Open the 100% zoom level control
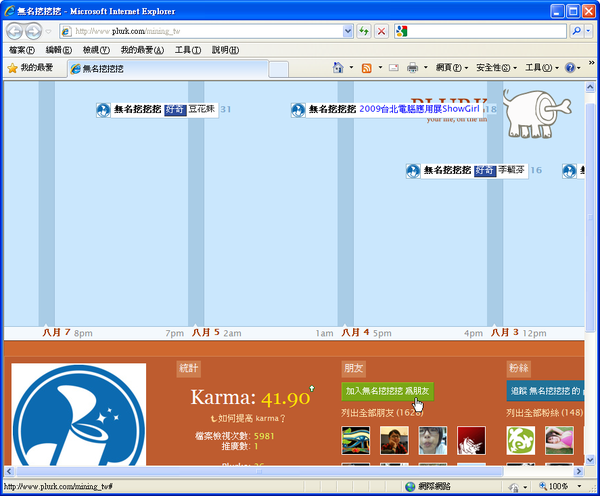 [x=560, y=486]
